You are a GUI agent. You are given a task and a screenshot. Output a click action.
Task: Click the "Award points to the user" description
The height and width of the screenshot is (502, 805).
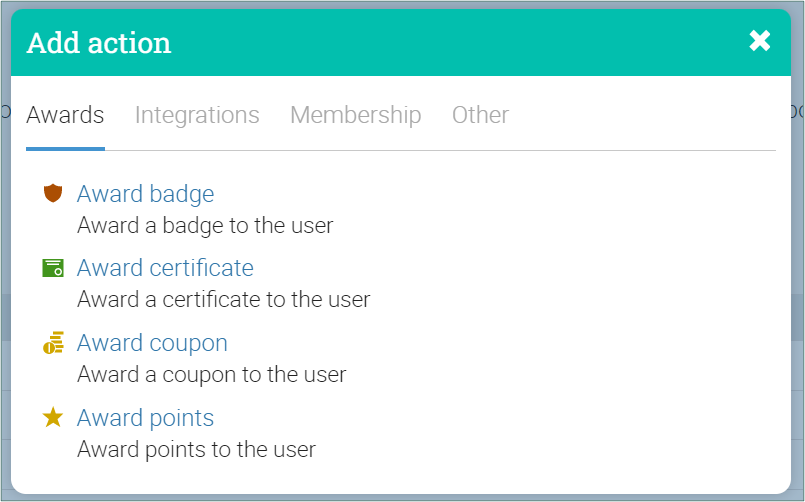point(196,449)
